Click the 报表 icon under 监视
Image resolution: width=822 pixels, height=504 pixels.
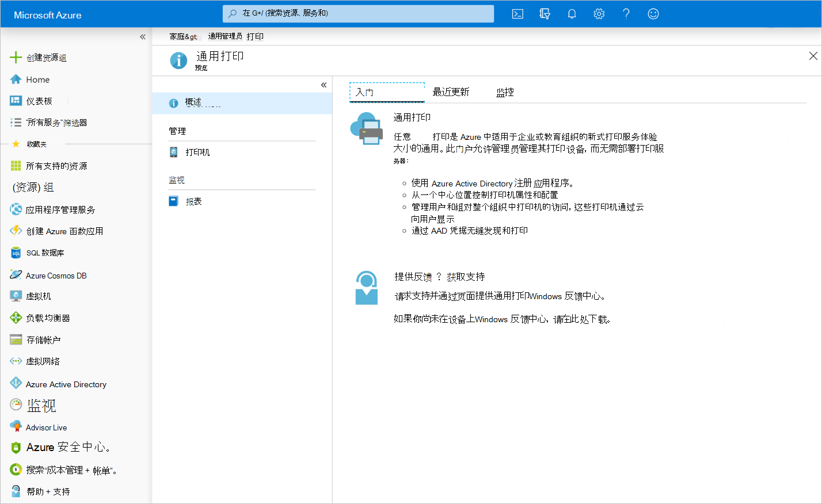coord(174,201)
